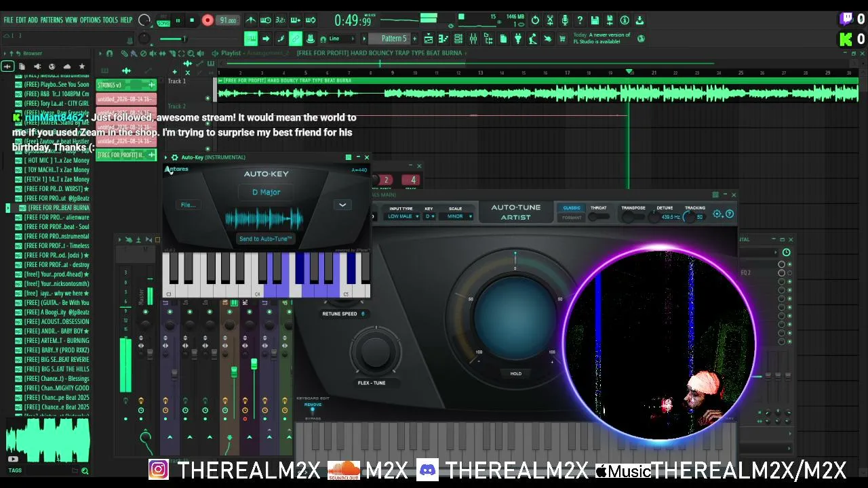Select the STRINGS v3 clip in picker

click(x=126, y=85)
